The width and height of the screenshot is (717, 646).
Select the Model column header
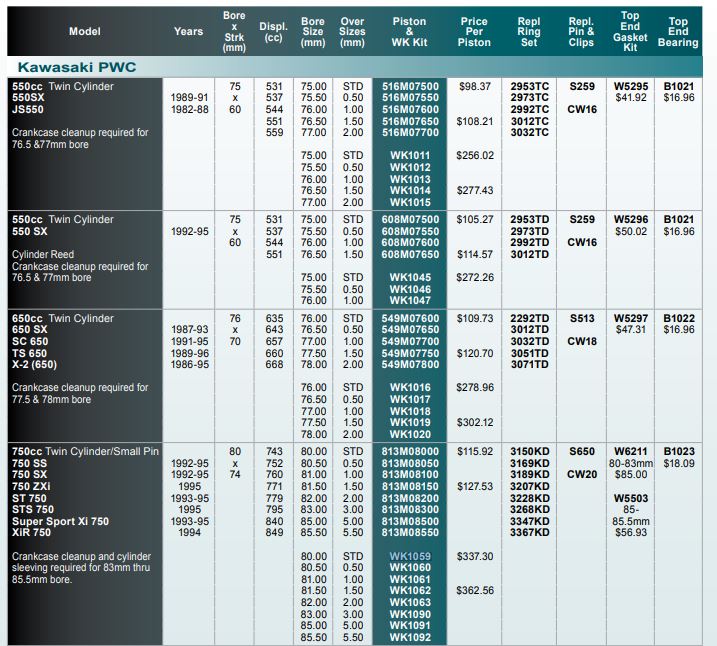pos(85,32)
